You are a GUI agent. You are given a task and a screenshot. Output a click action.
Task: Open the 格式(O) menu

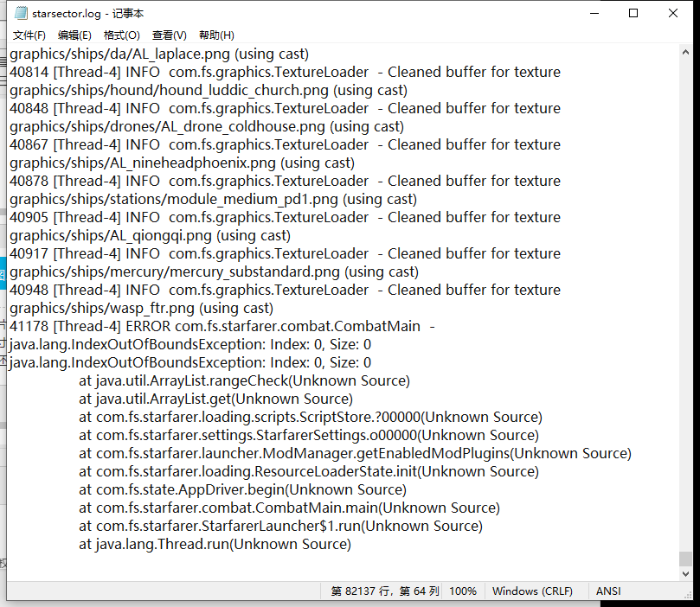[x=120, y=35]
